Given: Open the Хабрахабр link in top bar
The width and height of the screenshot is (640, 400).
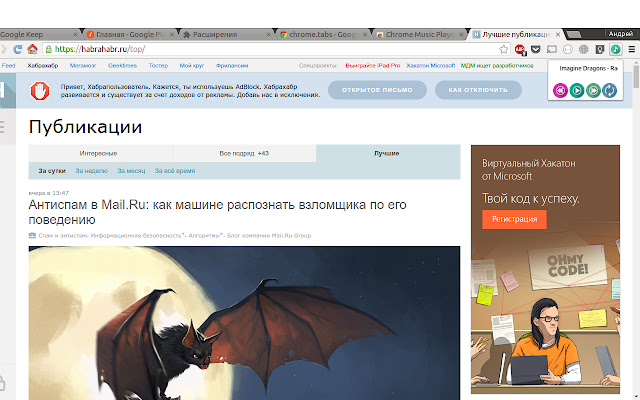Looking at the screenshot, I should pyautogui.click(x=43, y=65).
